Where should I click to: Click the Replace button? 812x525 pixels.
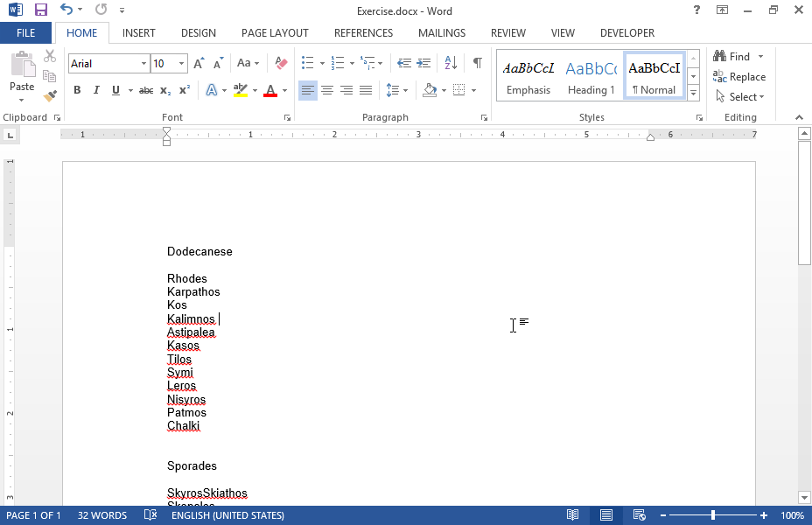[x=739, y=77]
